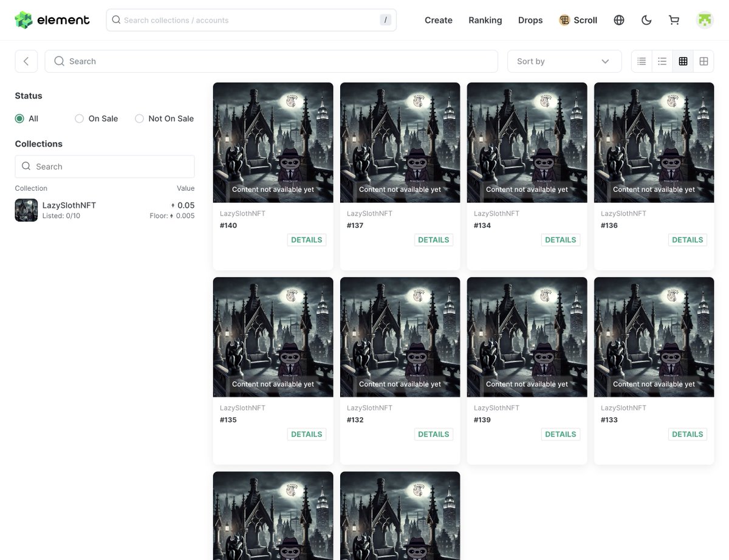Click the #133 token title

pos(609,420)
